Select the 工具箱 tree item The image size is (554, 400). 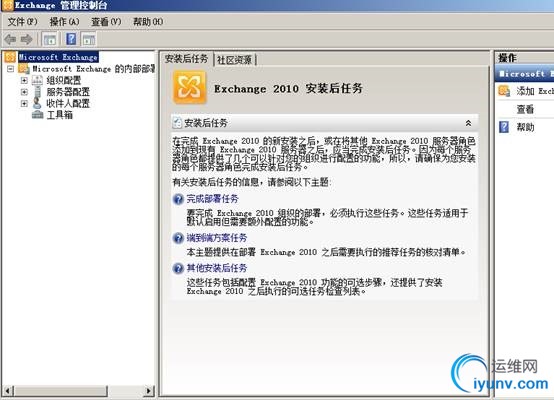coord(59,114)
